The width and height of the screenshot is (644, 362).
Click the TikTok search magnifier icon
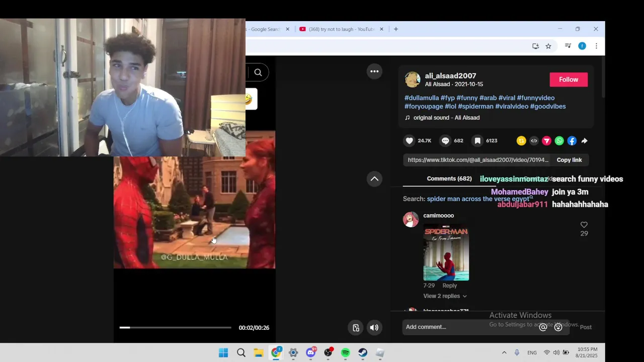(258, 72)
